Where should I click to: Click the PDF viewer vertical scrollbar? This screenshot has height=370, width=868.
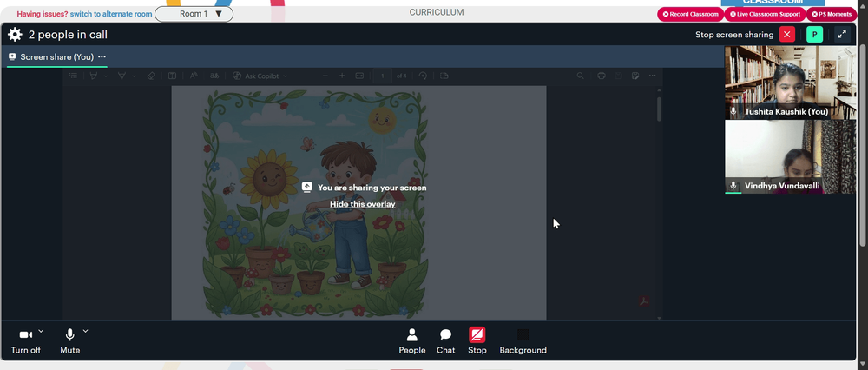[659, 109]
